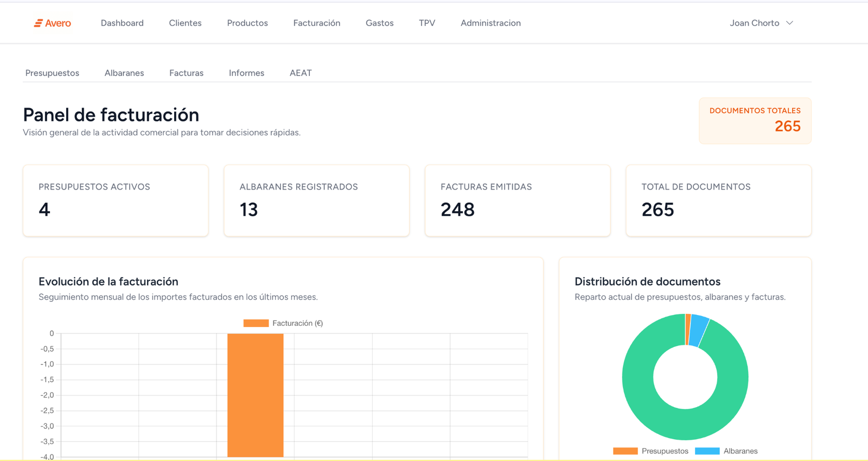Go to Clientes in the navbar
Screen dimensions: 868x461
185,23
